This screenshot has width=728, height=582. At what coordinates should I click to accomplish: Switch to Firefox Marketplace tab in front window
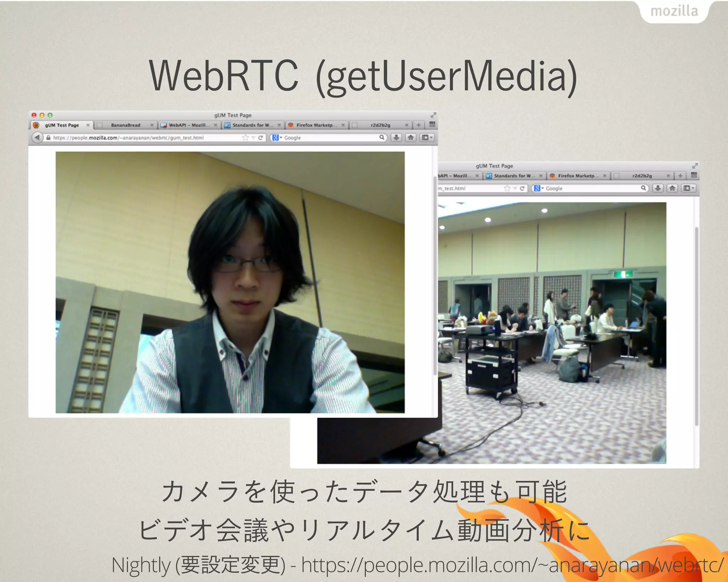[x=316, y=125]
